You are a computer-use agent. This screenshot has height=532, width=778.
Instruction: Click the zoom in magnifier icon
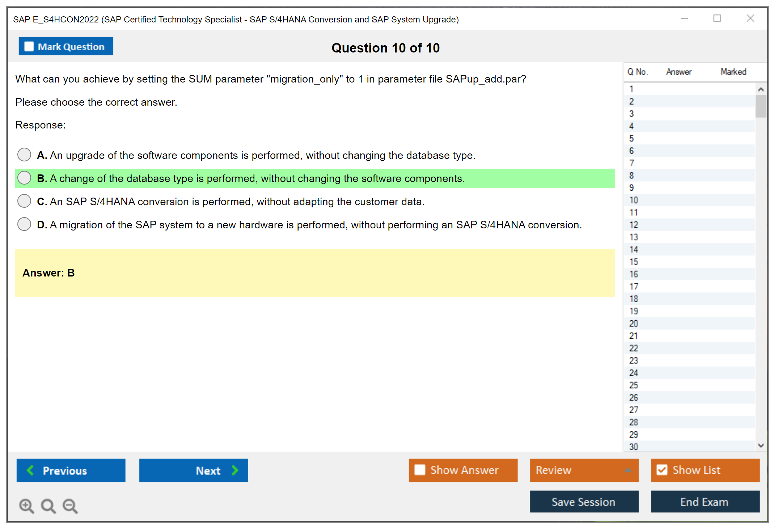click(x=26, y=506)
